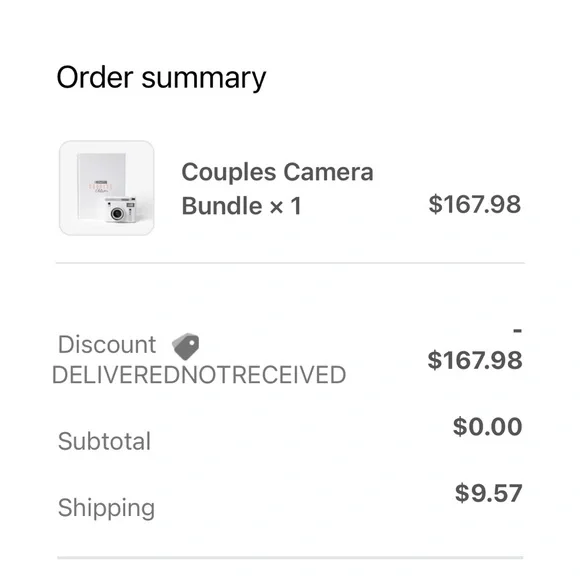Click the divider line below product row
The width and height of the screenshot is (580, 580).
pyautogui.click(x=290, y=263)
